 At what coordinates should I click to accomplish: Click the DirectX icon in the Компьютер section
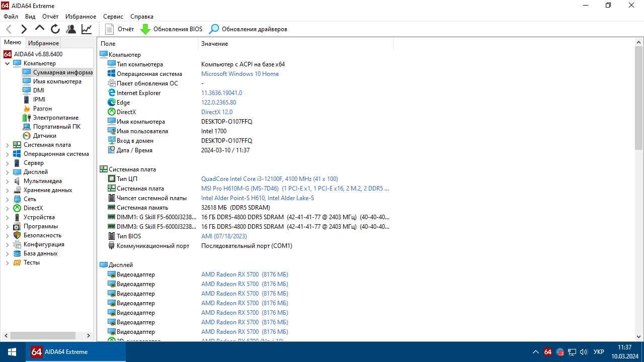112,112
